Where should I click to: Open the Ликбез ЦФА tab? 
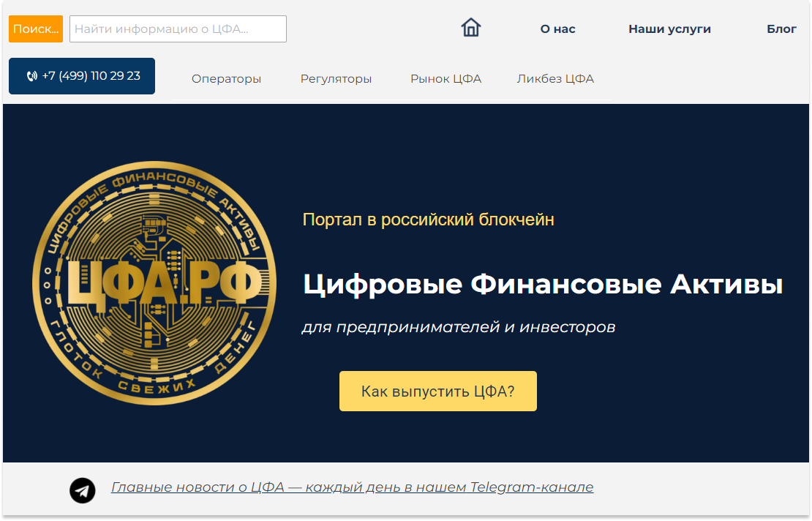pyautogui.click(x=555, y=79)
